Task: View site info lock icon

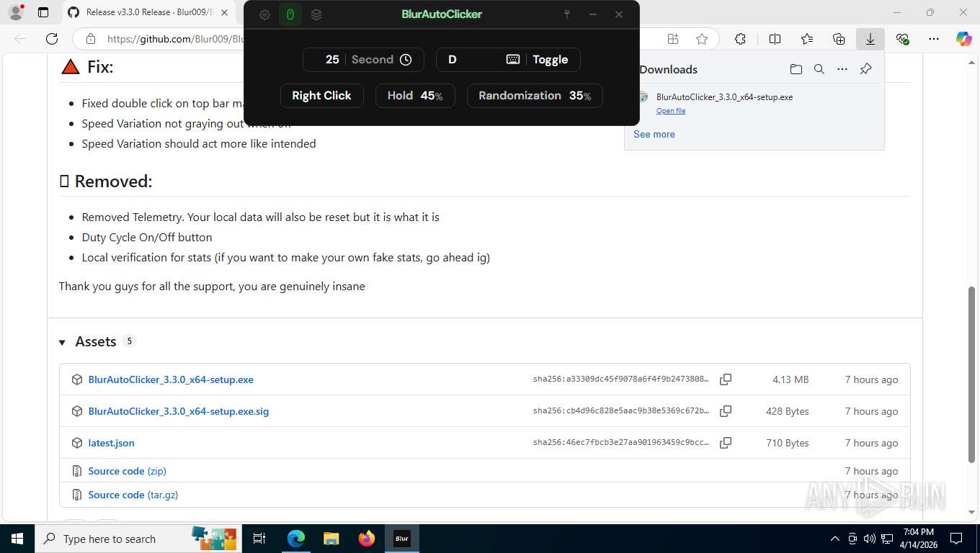Action: (x=90, y=39)
